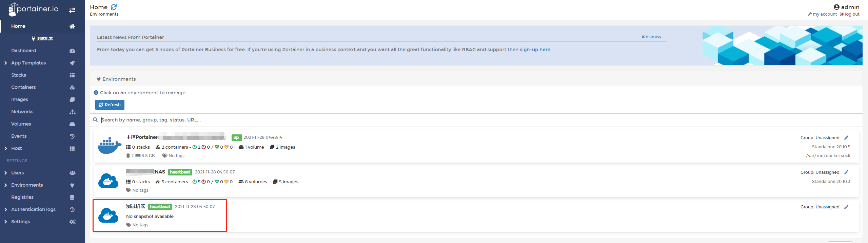Open Home in the sidebar

tap(18, 26)
